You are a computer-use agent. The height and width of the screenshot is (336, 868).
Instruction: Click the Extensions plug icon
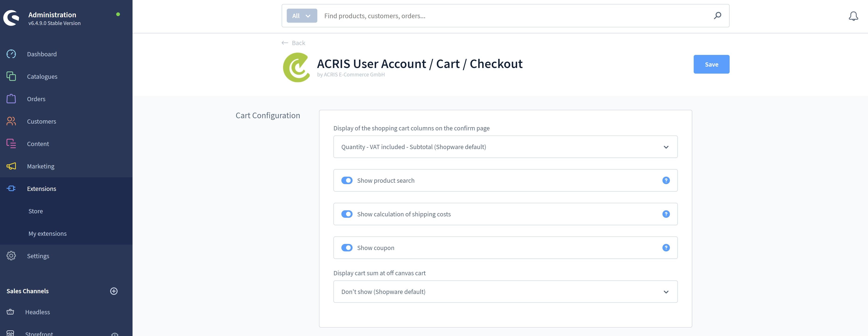pyautogui.click(x=11, y=189)
